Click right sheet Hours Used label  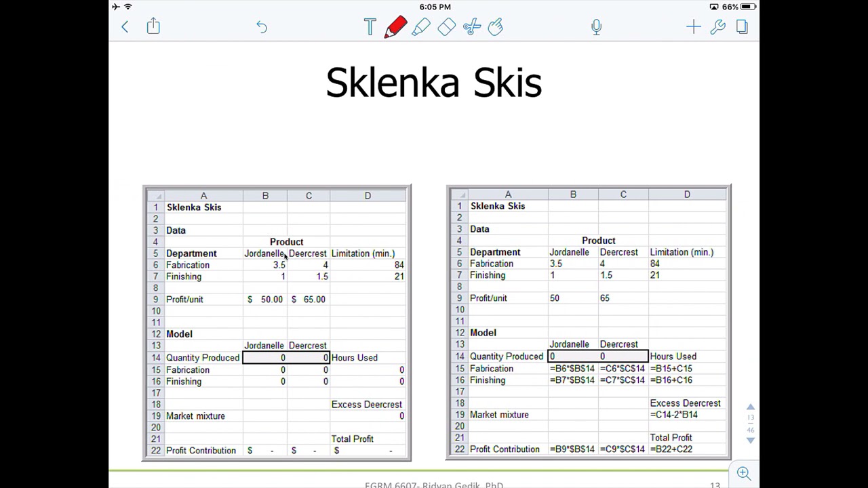[x=673, y=357]
